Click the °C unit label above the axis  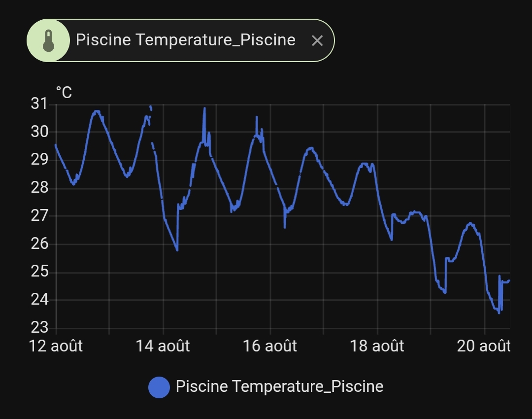[x=64, y=92]
